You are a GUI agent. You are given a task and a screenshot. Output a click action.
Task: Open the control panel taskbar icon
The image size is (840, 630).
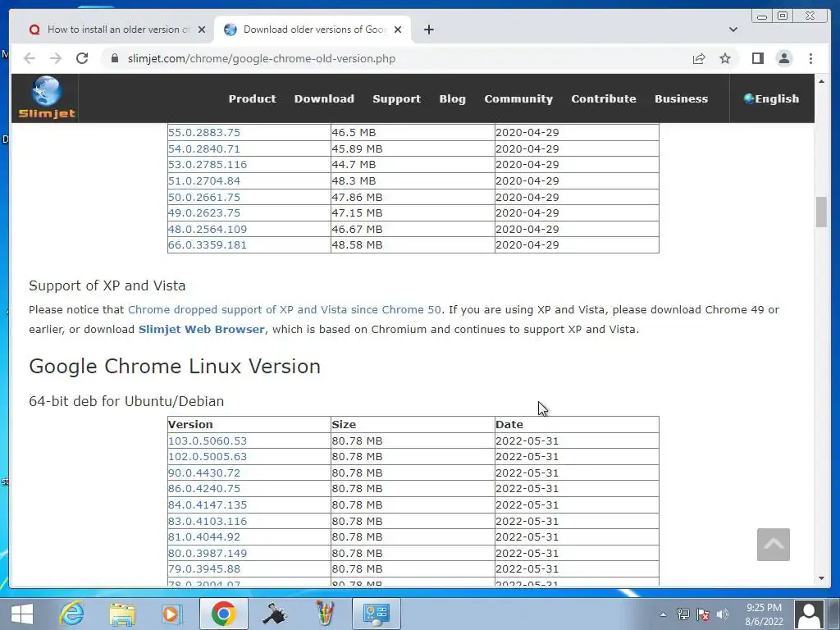click(x=376, y=614)
